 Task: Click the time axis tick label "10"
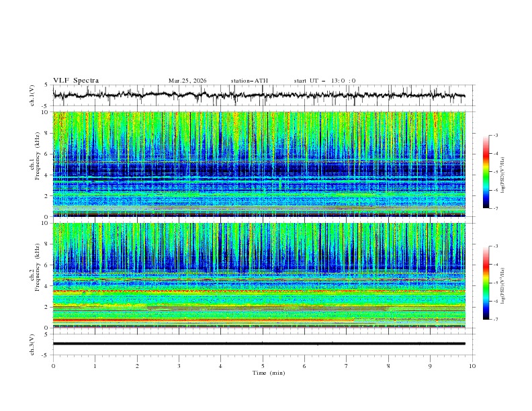click(x=472, y=366)
